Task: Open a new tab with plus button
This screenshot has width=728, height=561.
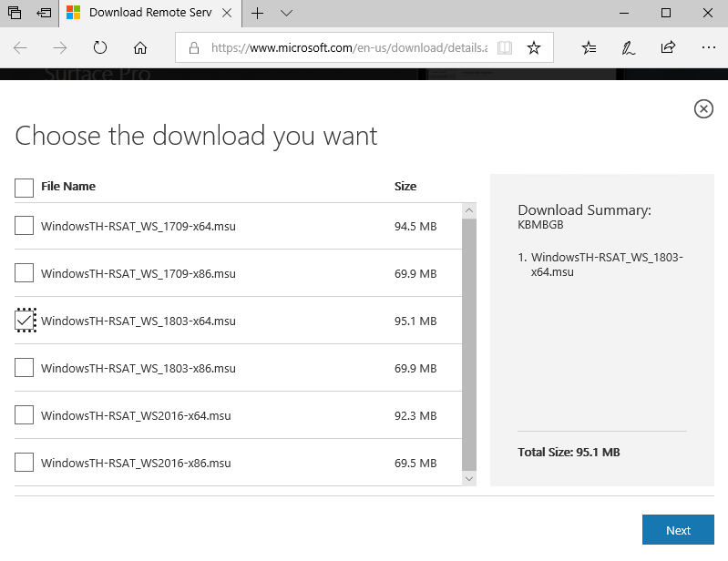Action: [258, 14]
